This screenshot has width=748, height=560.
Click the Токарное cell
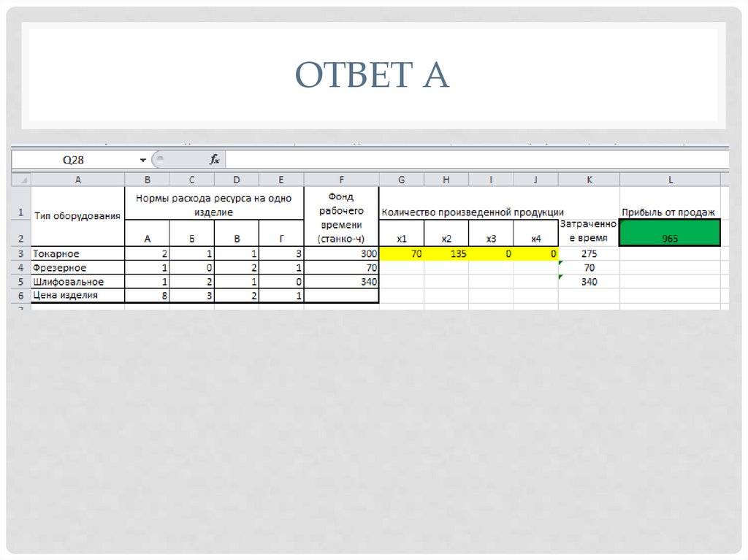(77, 254)
